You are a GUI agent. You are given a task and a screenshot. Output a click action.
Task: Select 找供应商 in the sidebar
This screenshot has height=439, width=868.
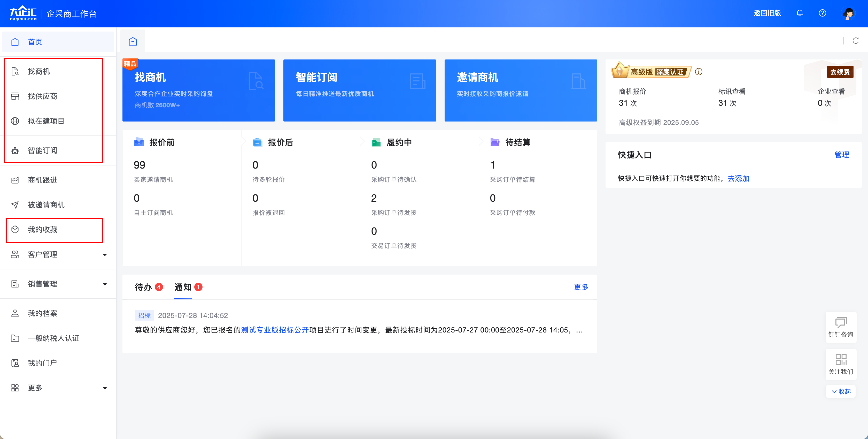click(x=43, y=96)
